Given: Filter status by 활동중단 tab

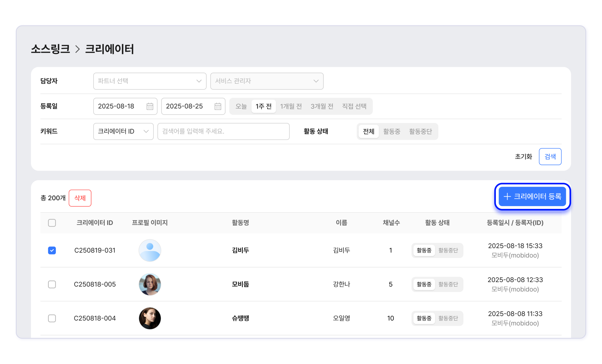Looking at the screenshot, I should 420,131.
